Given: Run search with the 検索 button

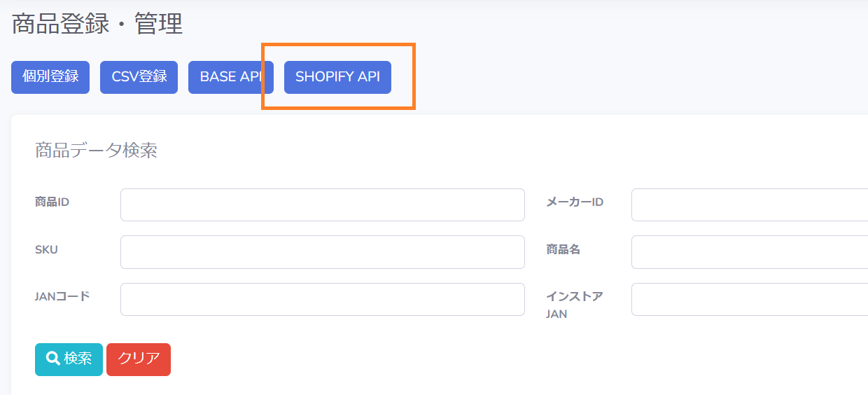Looking at the screenshot, I should pos(69,359).
